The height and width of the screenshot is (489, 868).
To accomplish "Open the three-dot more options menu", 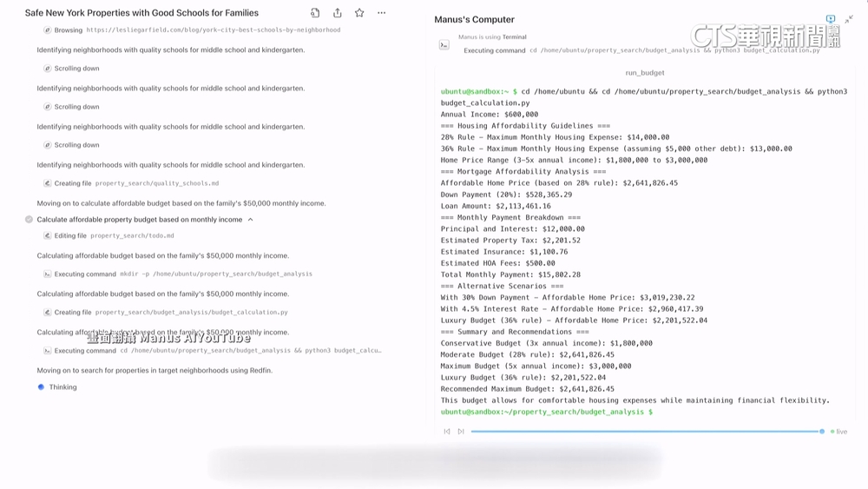I will pos(381,13).
